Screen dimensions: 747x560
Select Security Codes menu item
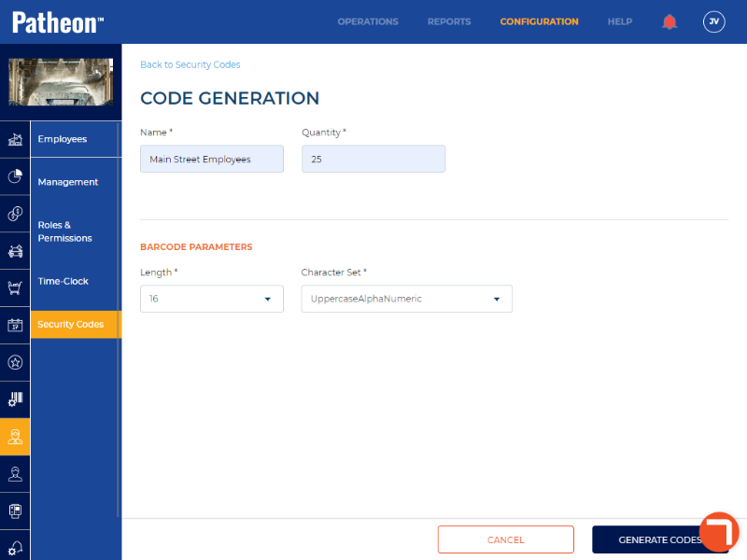pos(76,324)
